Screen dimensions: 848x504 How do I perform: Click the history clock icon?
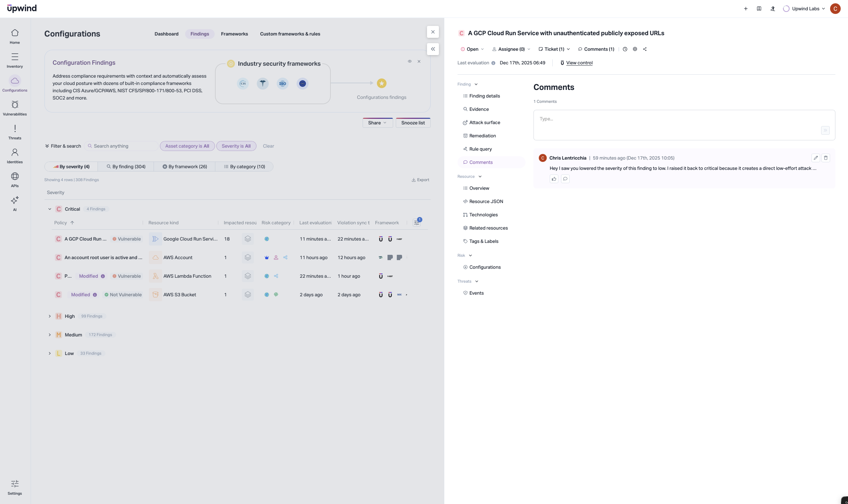pyautogui.click(x=625, y=49)
